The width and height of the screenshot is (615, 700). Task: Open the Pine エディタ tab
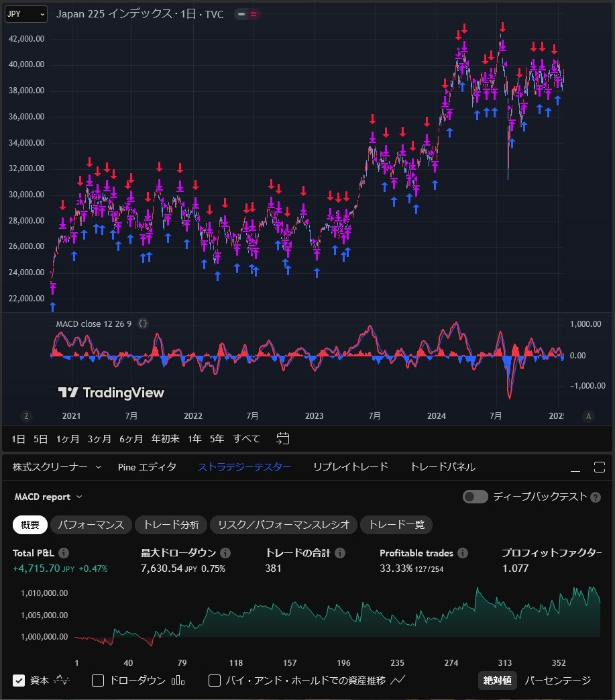click(147, 466)
